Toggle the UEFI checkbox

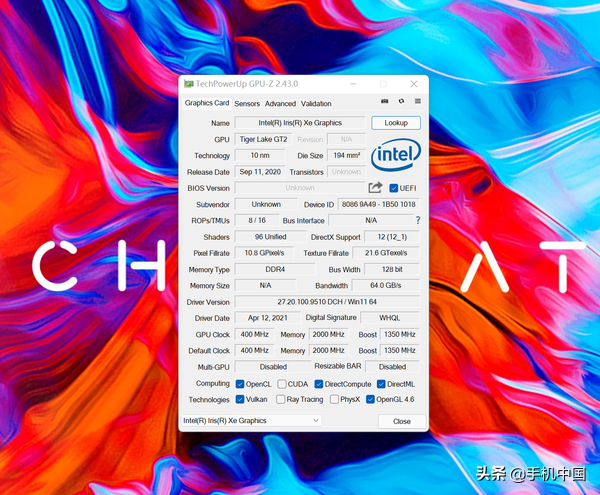pyautogui.click(x=393, y=188)
